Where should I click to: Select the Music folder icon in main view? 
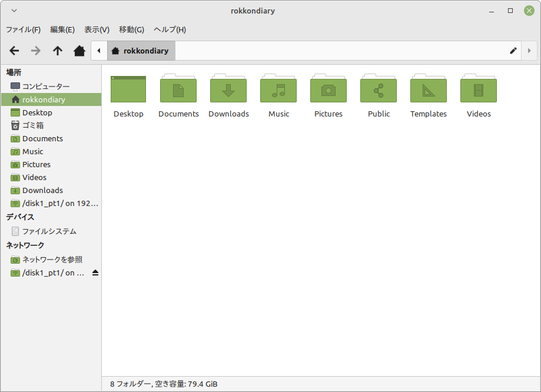278,88
